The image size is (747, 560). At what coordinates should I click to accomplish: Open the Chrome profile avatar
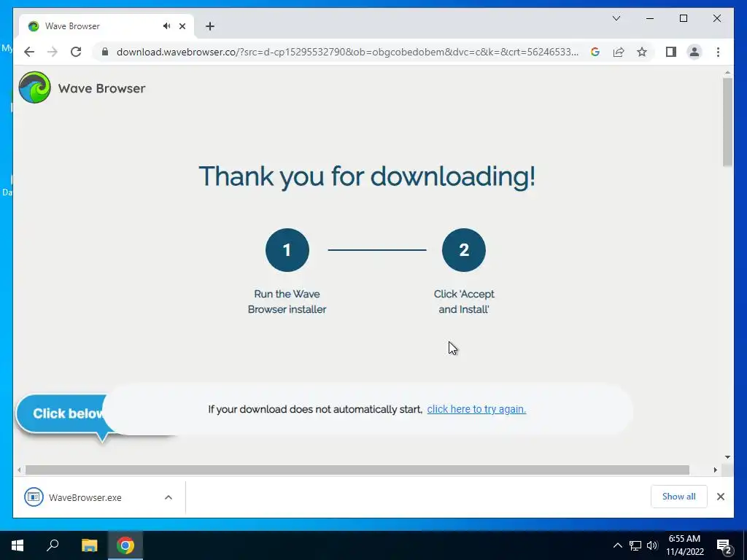[x=694, y=52]
